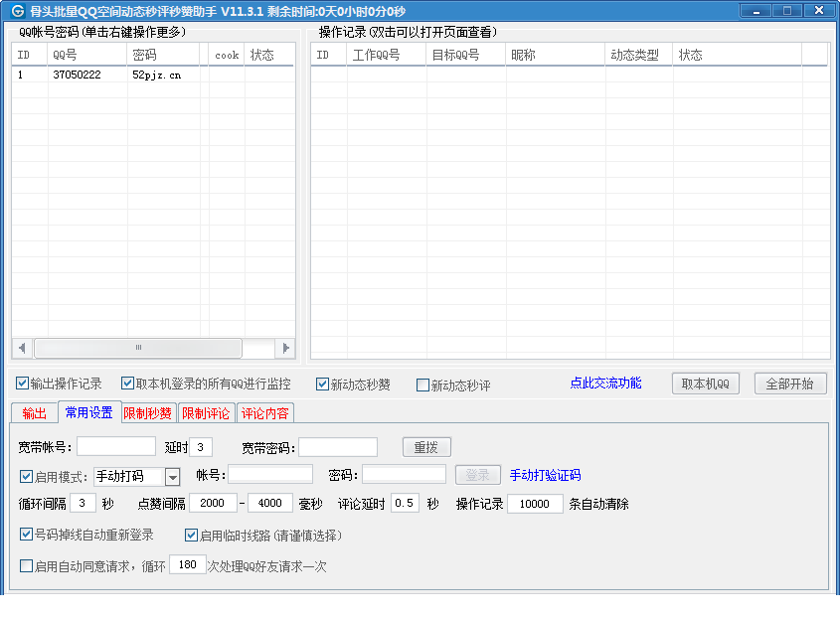This screenshot has width=840, height=618.
Task: Click the 延时 value field showing 3
Action: coord(201,447)
